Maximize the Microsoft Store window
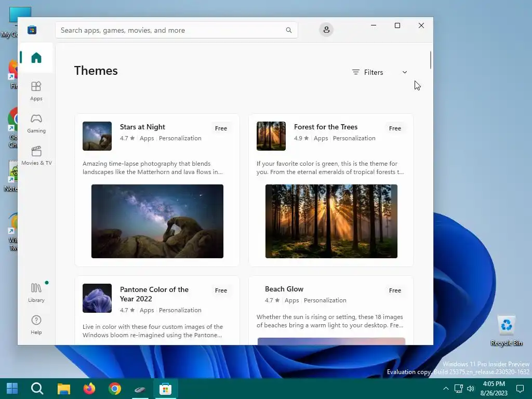The width and height of the screenshot is (532, 399). pyautogui.click(x=397, y=25)
